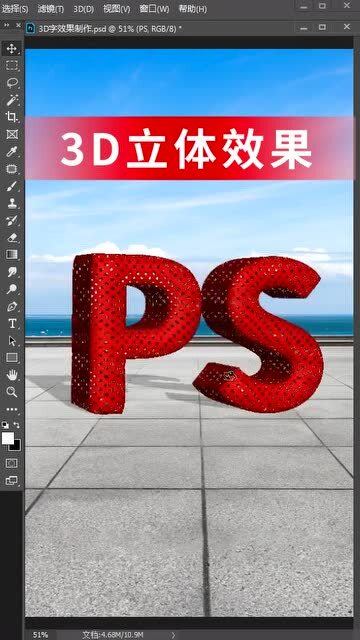The width and height of the screenshot is (360, 640).
Task: Open the Edit Toolbar three-dots menu
Action: [12, 409]
